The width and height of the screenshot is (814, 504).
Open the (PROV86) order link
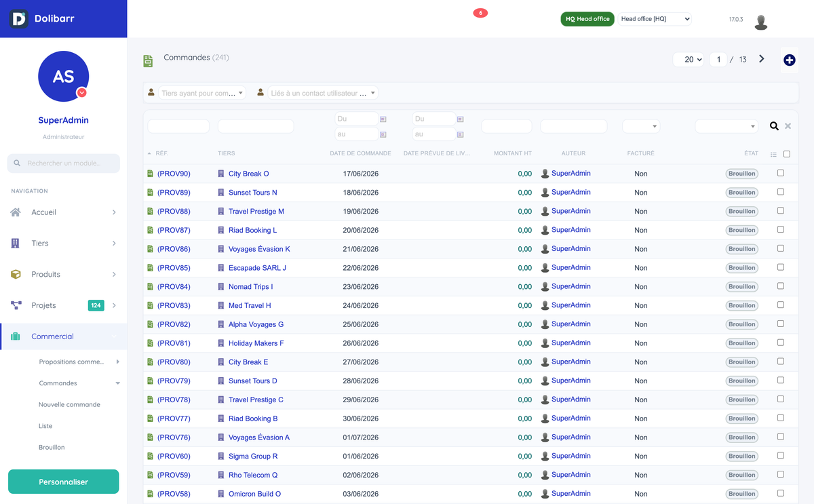click(x=174, y=249)
